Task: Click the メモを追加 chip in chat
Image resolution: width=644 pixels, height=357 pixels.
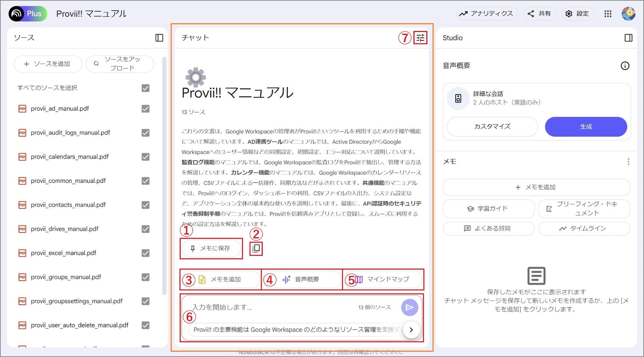Action: pyautogui.click(x=221, y=279)
